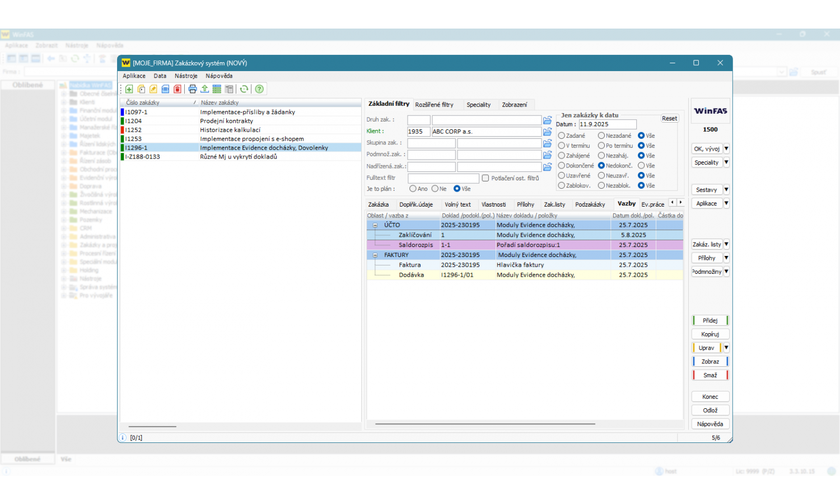
Task: Open the Nástroje menu
Action: (x=186, y=76)
